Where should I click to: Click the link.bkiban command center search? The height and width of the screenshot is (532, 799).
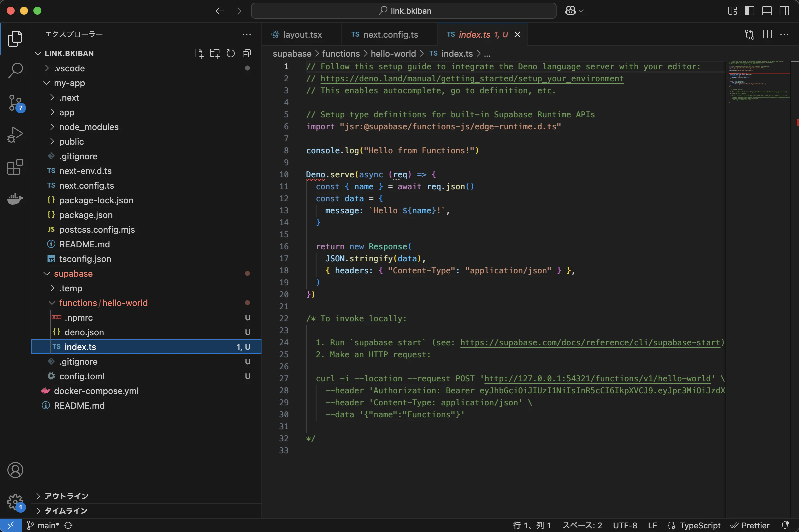pyautogui.click(x=404, y=11)
